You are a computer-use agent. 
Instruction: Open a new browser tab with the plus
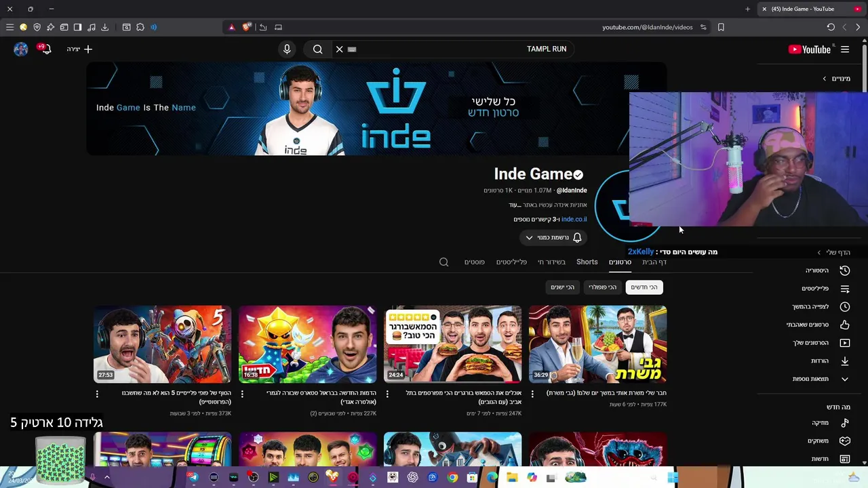[747, 9]
